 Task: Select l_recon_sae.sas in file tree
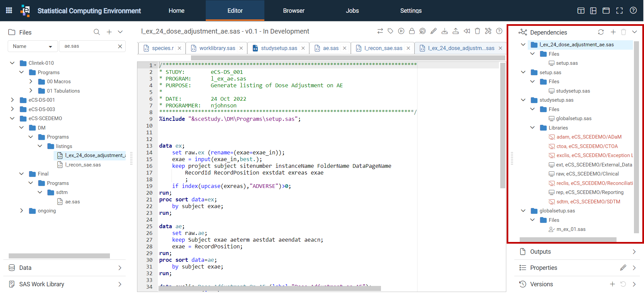point(83,165)
